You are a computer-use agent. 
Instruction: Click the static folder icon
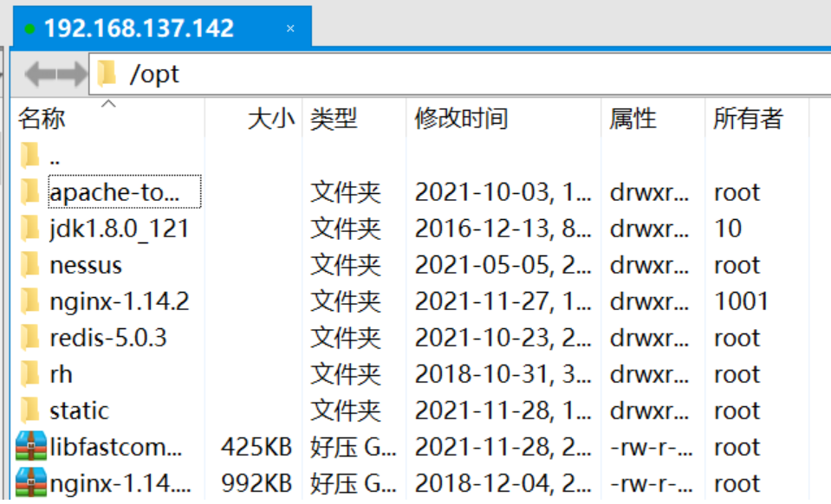coord(30,410)
